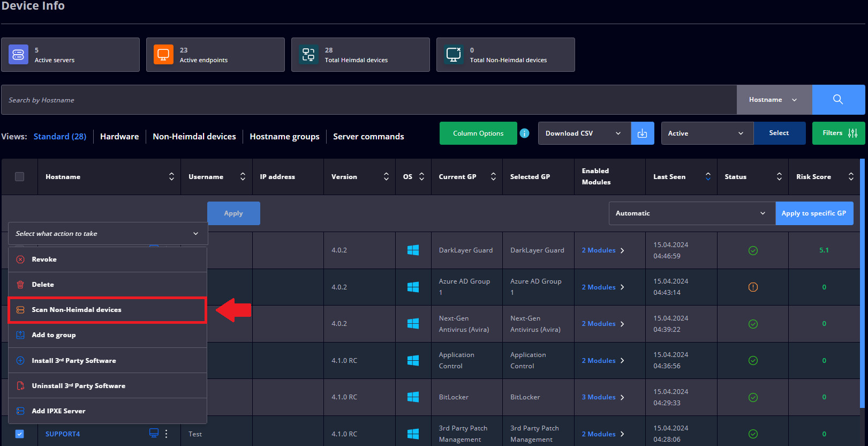Sort by the Version column arrows
Screen dimensions: 868x446
click(x=386, y=176)
